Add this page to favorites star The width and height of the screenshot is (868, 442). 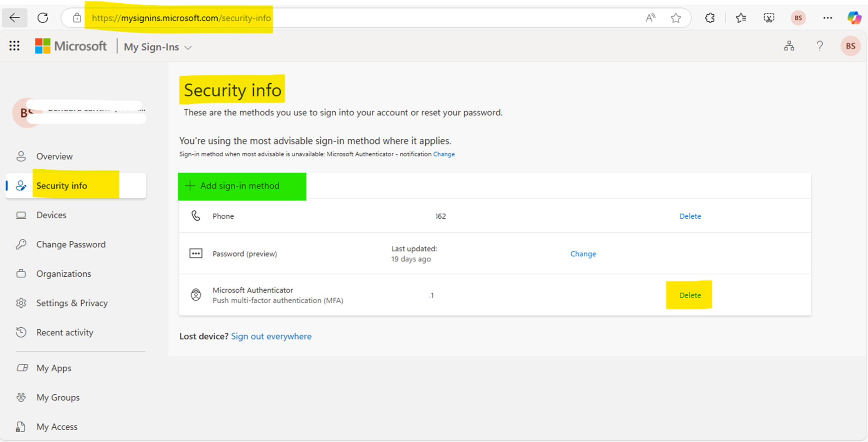tap(676, 18)
